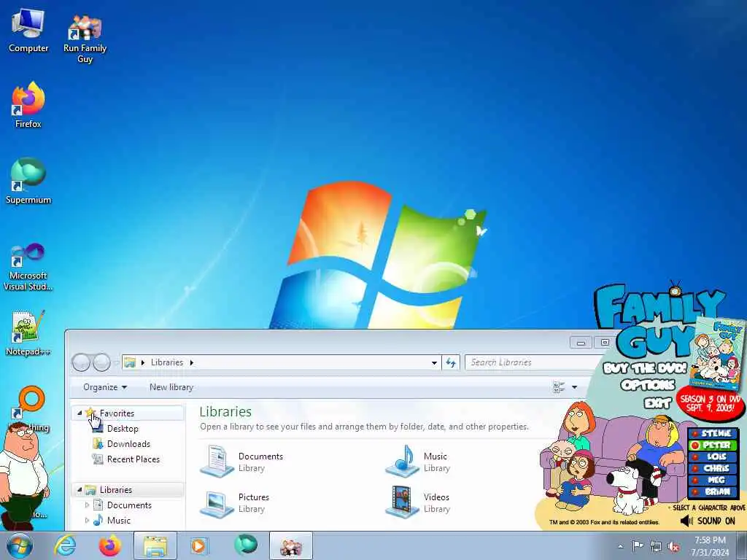
Task: Select the CHRIS character option
Action: [713, 469]
